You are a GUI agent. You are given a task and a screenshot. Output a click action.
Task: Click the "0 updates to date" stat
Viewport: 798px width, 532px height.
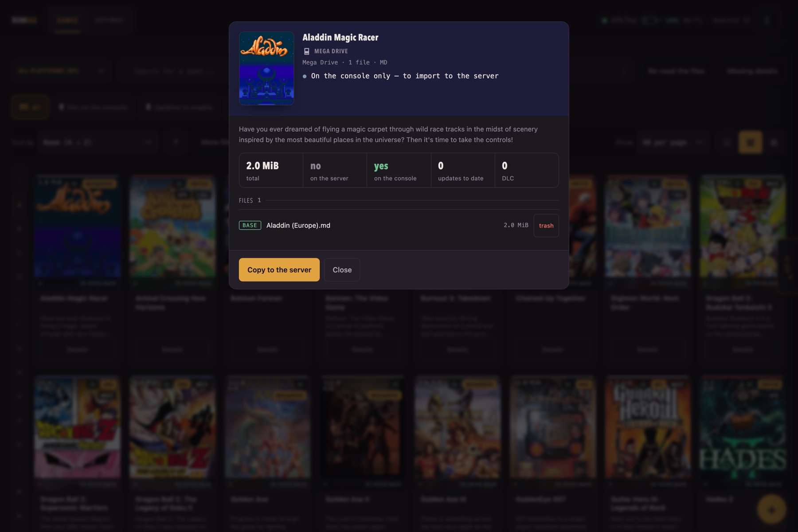point(462,170)
